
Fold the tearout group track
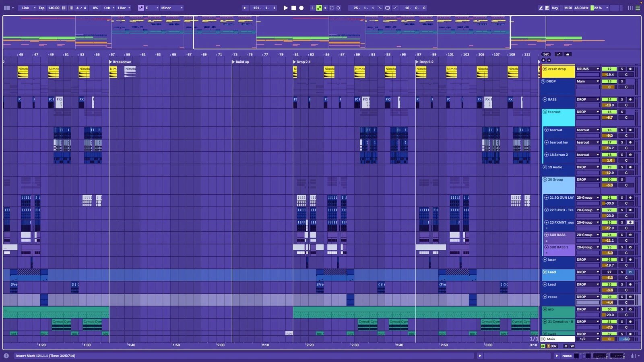(x=545, y=112)
